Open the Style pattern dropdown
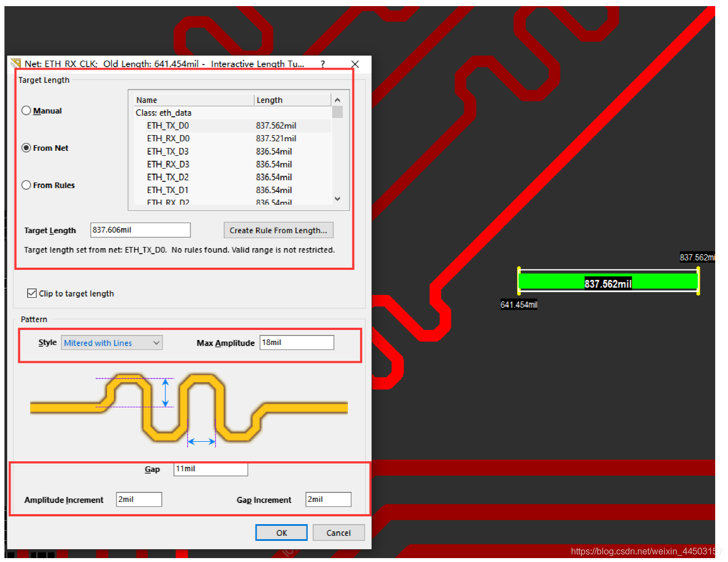Viewport: 728px width, 562px height. tap(112, 343)
